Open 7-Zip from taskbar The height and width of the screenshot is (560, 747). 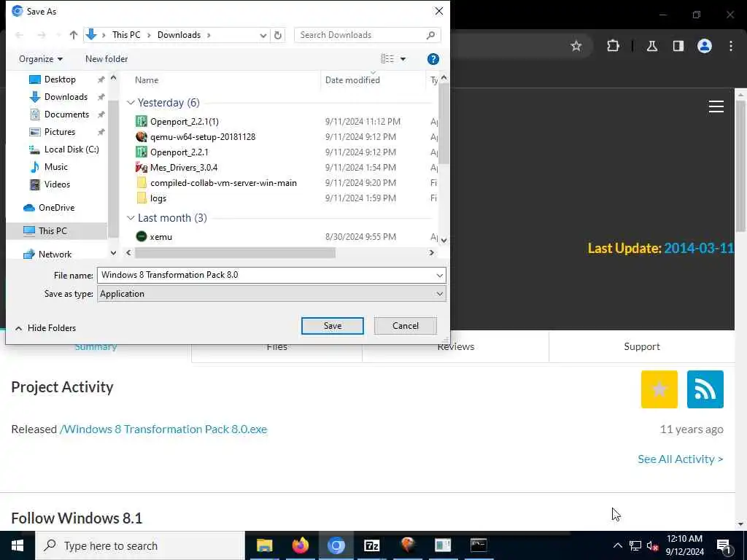pos(371,545)
